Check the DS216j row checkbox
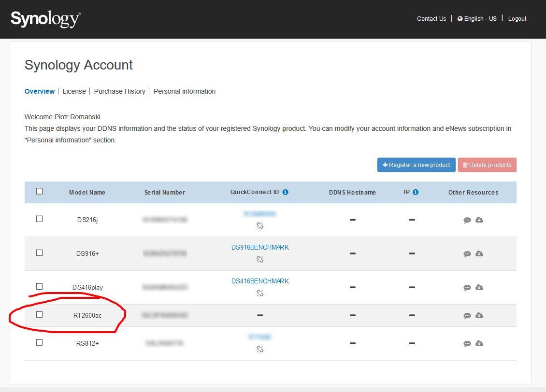The image size is (546, 392). 39,219
